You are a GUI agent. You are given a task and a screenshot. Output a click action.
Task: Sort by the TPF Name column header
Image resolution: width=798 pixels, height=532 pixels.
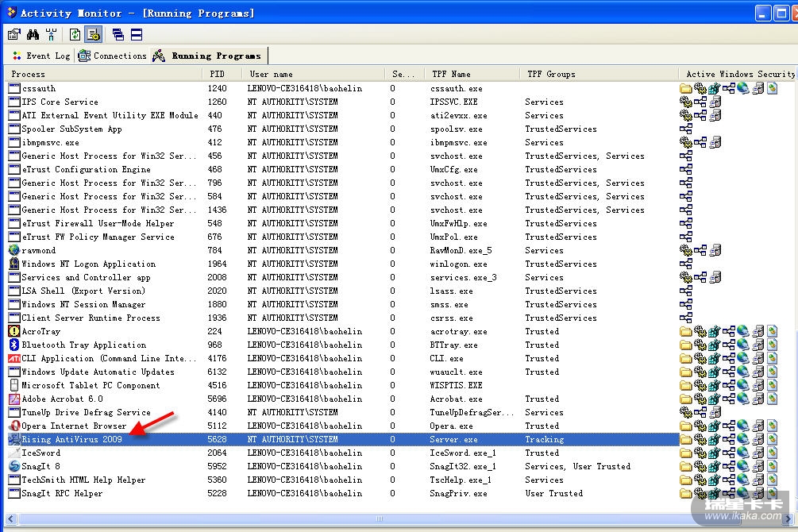pos(472,75)
